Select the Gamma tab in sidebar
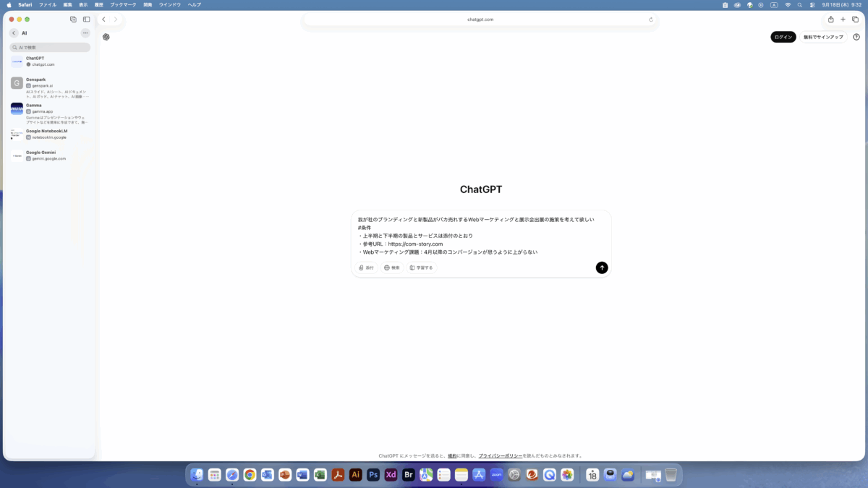Viewport: 868px width, 488px height. tap(50, 114)
